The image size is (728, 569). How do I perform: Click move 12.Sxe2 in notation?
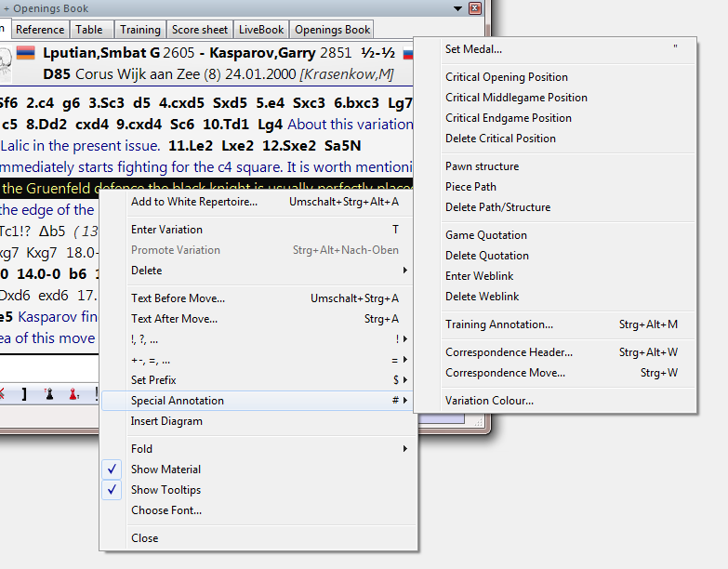289,146
